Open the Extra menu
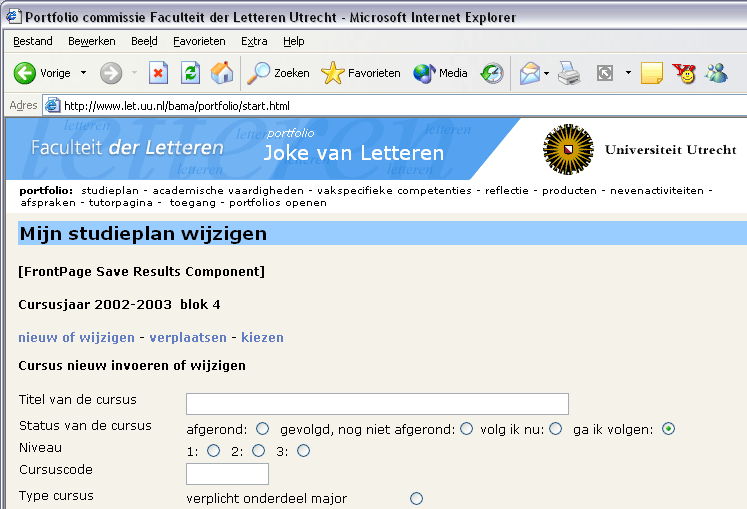 pyautogui.click(x=254, y=41)
